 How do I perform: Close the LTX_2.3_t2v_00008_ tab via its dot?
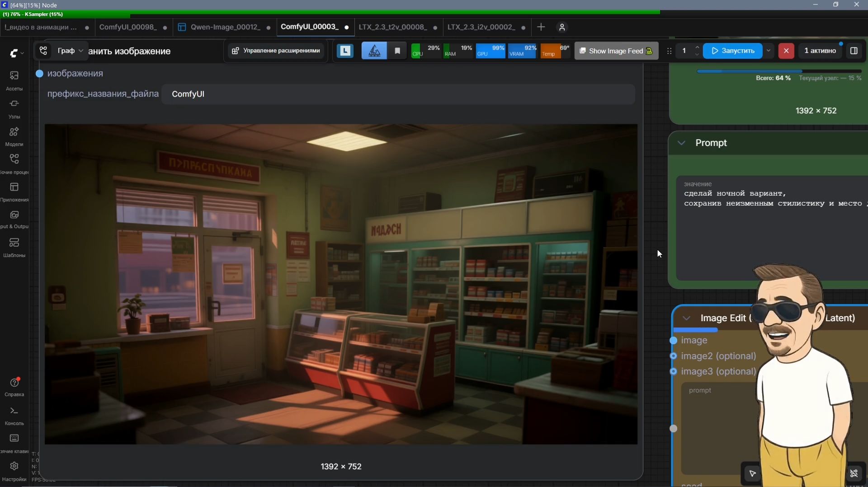pyautogui.click(x=435, y=28)
